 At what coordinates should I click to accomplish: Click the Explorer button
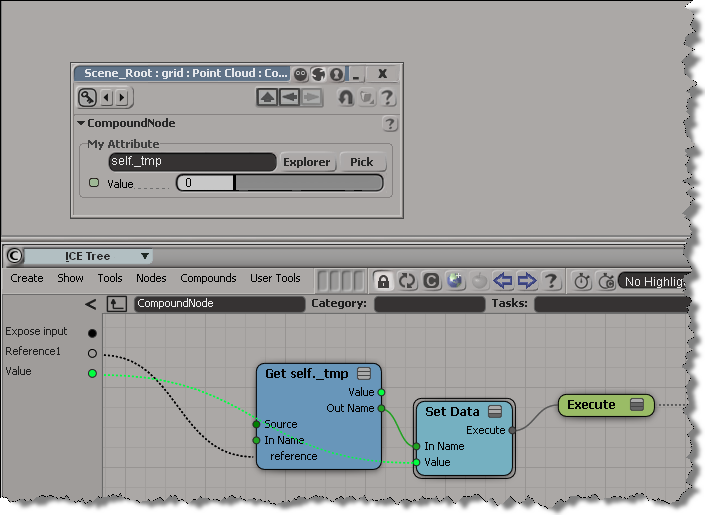pyautogui.click(x=307, y=162)
